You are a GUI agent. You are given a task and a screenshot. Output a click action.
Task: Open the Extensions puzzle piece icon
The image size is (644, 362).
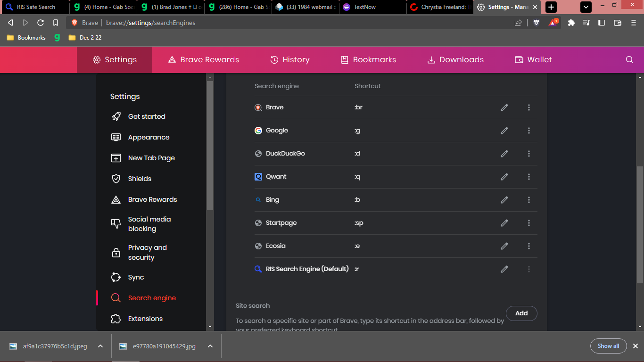tap(571, 23)
